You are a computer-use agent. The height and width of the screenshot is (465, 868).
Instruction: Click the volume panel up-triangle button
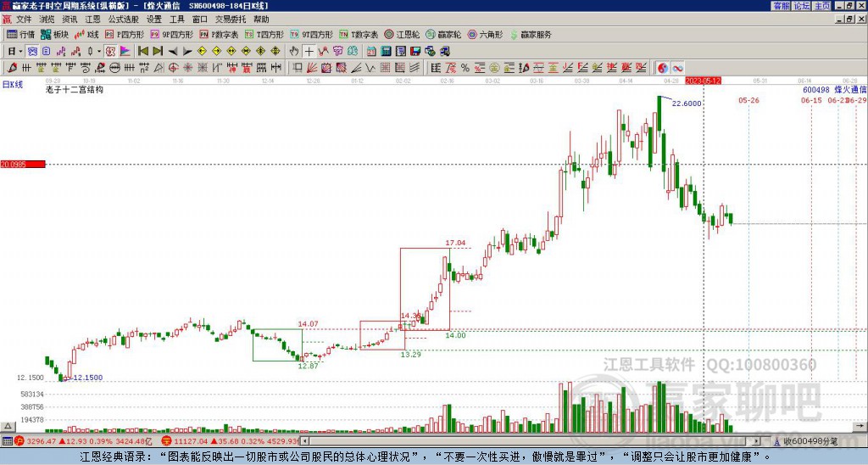tap(8, 427)
